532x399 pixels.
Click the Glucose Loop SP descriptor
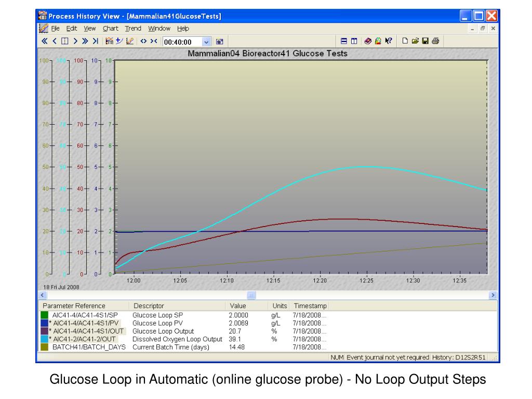tap(157, 315)
